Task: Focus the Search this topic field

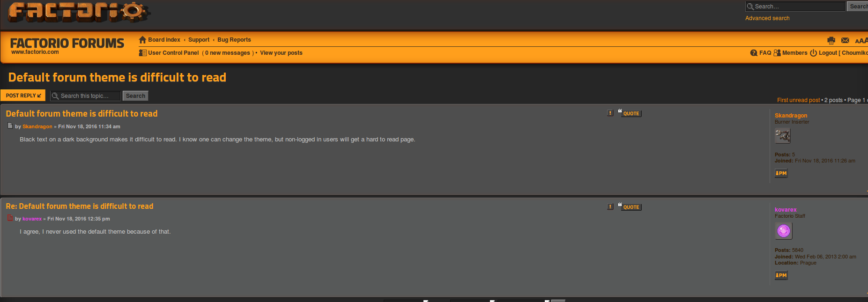Action: (85, 96)
